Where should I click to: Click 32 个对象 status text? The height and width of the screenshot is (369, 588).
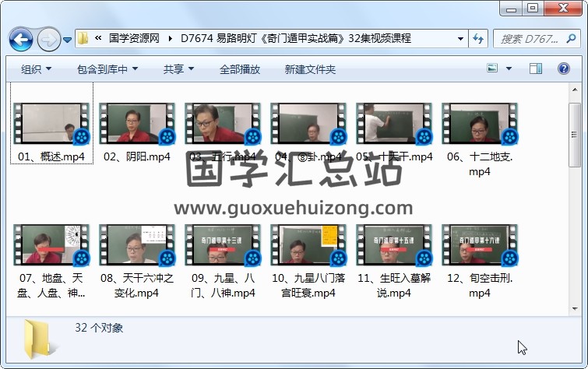[99, 328]
